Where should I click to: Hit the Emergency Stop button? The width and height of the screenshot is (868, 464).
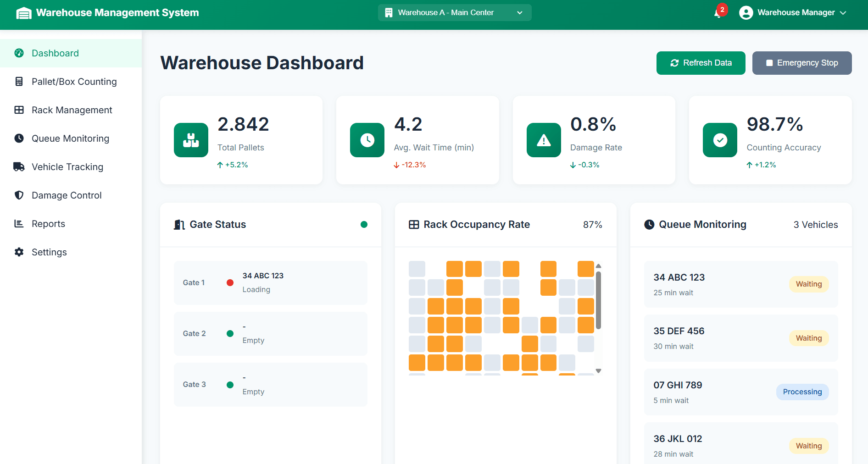click(801, 63)
